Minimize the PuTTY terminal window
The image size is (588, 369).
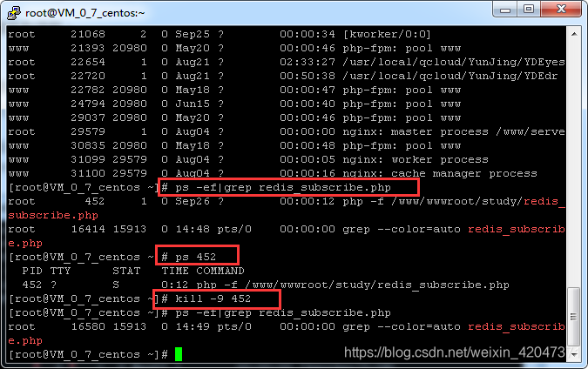coord(505,10)
